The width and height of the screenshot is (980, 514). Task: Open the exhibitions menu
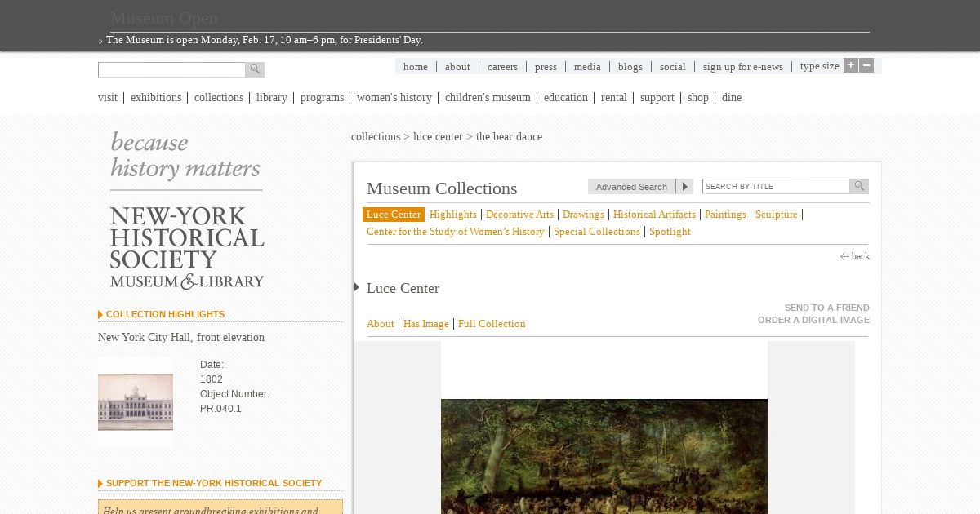(x=156, y=98)
